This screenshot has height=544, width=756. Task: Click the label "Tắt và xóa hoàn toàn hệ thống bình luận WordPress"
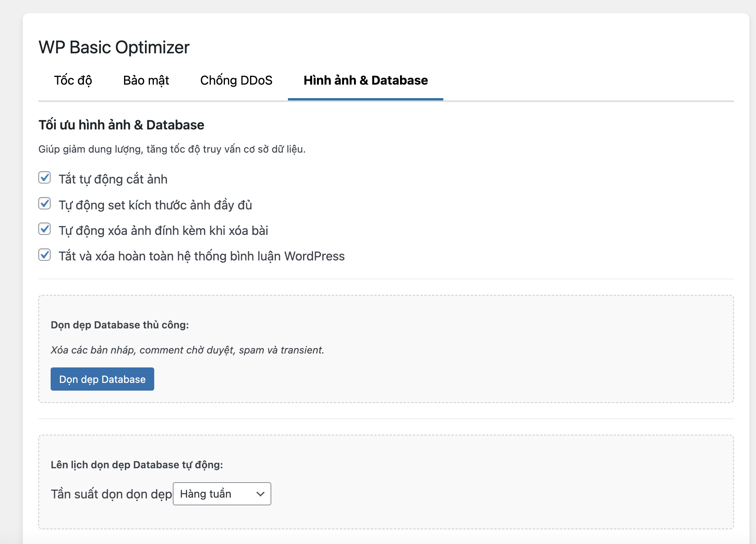(202, 255)
